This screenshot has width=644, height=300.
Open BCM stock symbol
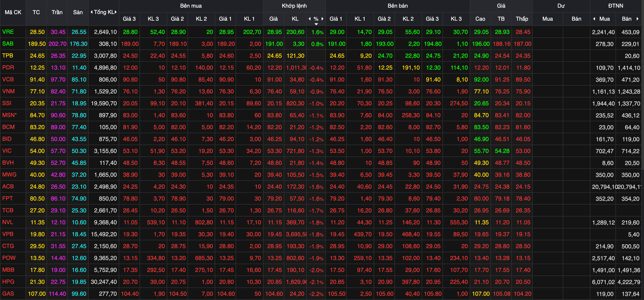tap(9, 127)
